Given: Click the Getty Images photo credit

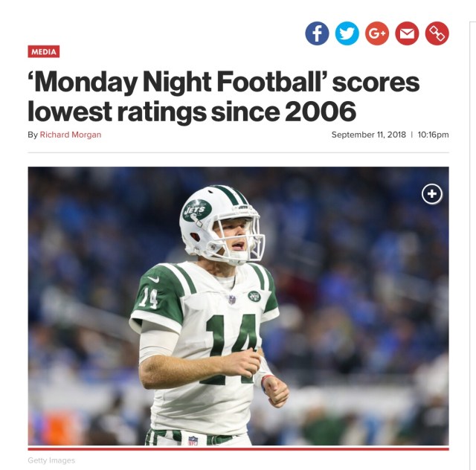Looking at the screenshot, I should pyautogui.click(x=51, y=460).
